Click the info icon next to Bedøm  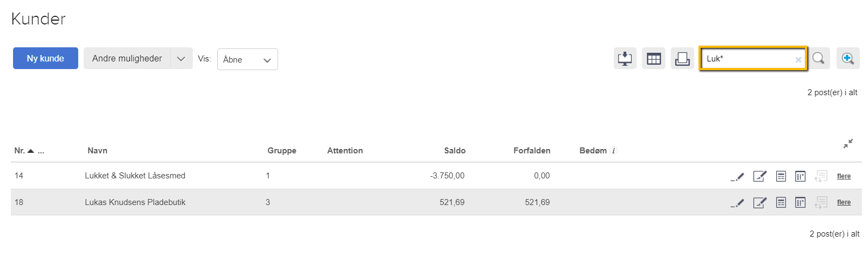pyautogui.click(x=614, y=151)
